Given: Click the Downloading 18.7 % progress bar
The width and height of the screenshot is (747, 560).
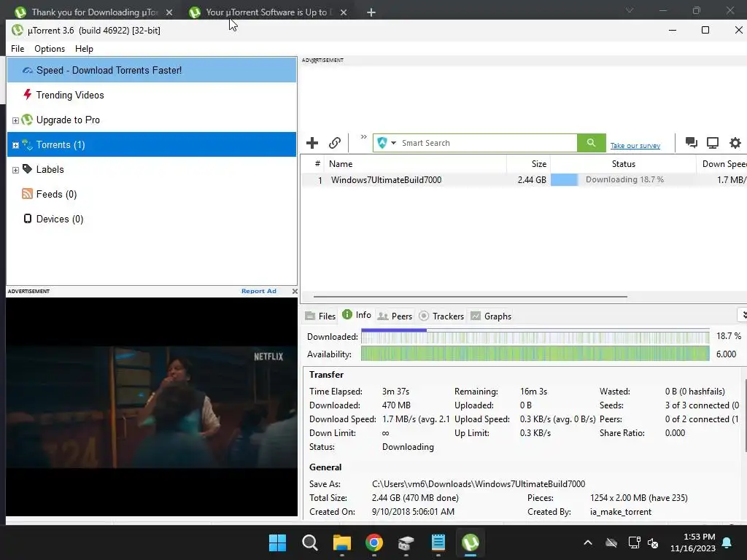Looking at the screenshot, I should pos(623,179).
